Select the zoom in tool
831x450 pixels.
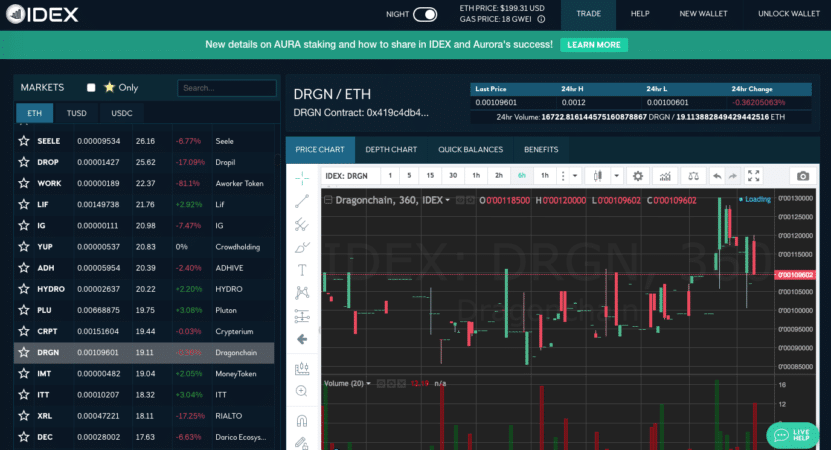click(302, 391)
